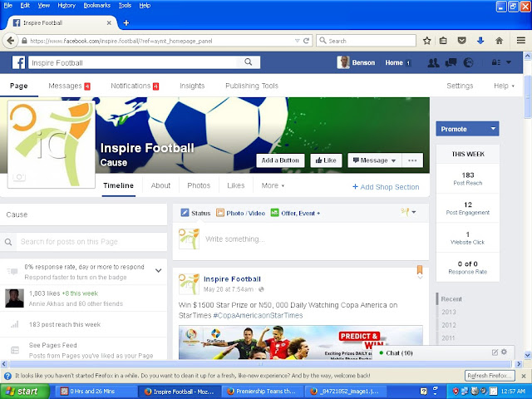Click the bookmark ribbon on the post
The width and height of the screenshot is (532, 399).
[x=420, y=269]
